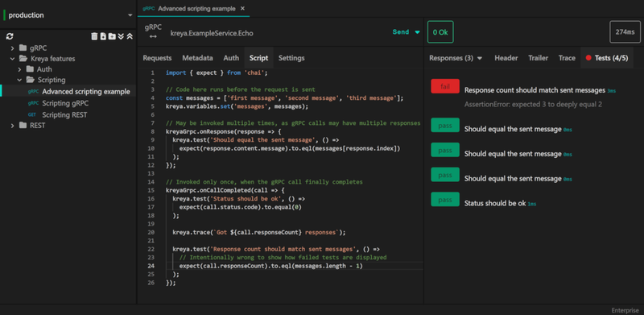
Task: Expand the gRPC folder in the tree
Action: (x=12, y=48)
